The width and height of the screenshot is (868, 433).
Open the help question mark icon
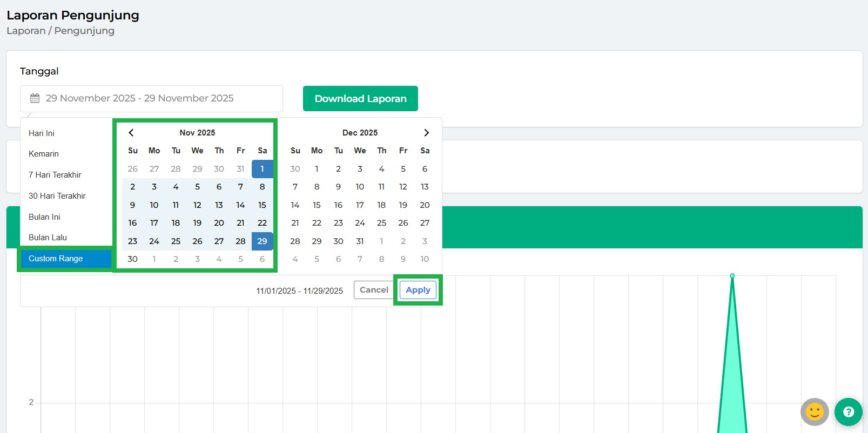tap(848, 412)
